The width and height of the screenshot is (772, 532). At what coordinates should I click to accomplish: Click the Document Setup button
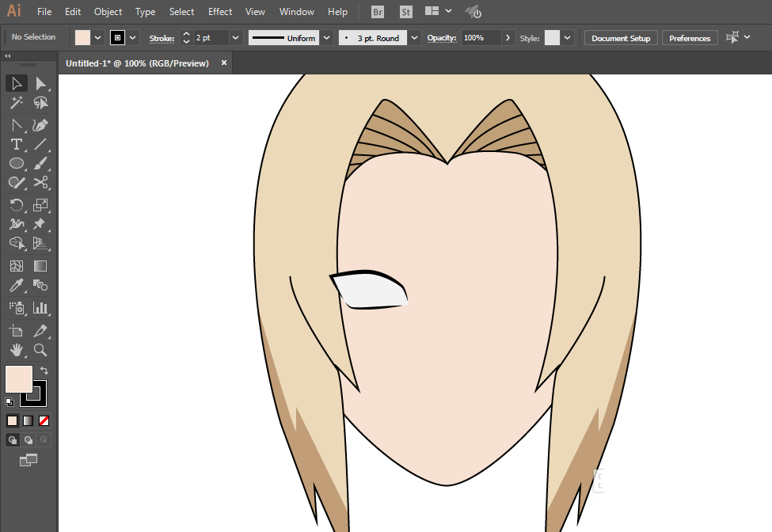coord(621,38)
